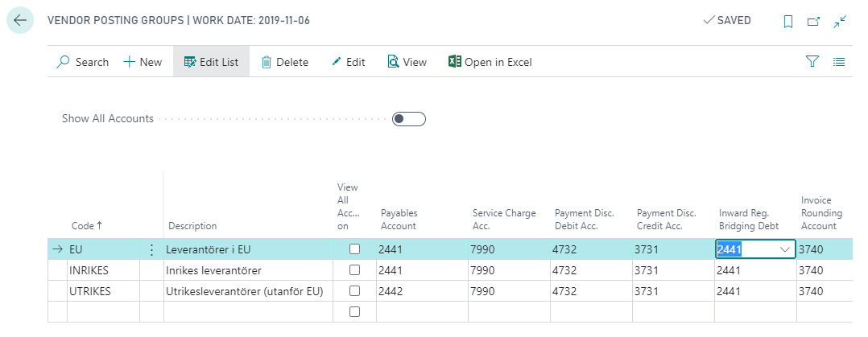Viewport: 868px width, 337px height.
Task: Click the Payables Account column header
Action: click(x=399, y=219)
